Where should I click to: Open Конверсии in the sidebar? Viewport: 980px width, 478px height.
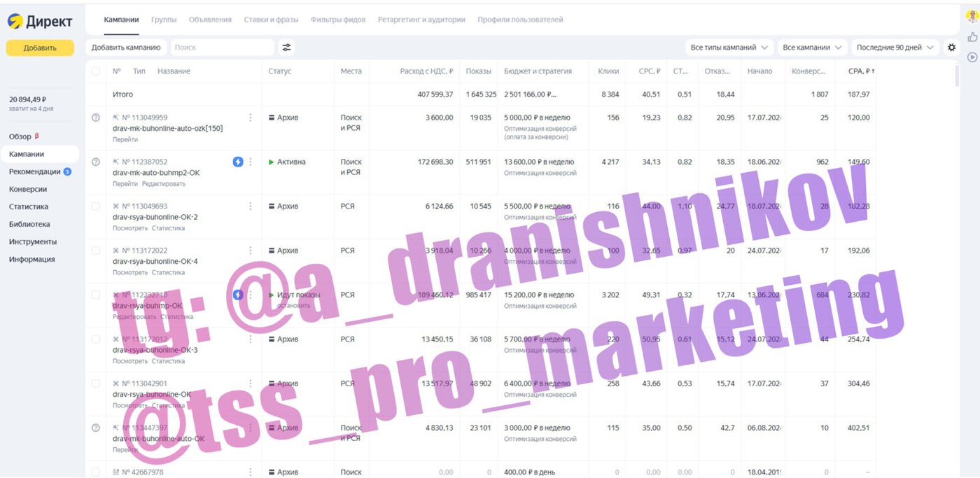28,189
